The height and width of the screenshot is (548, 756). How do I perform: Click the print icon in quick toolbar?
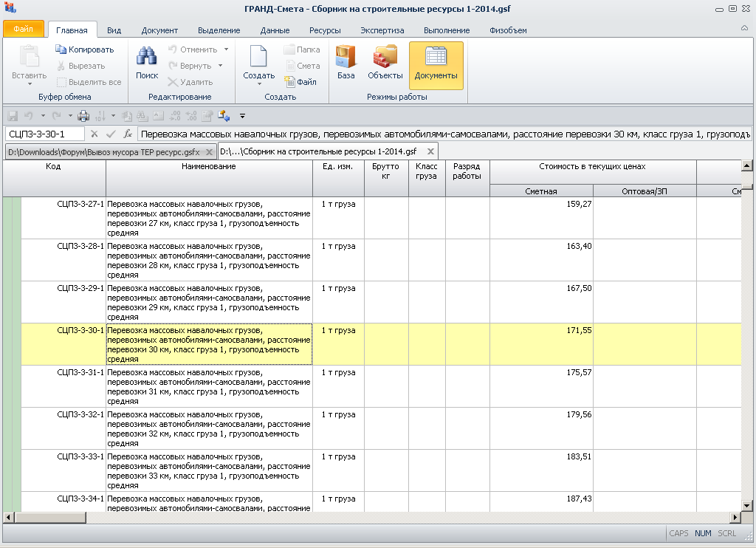coord(83,116)
